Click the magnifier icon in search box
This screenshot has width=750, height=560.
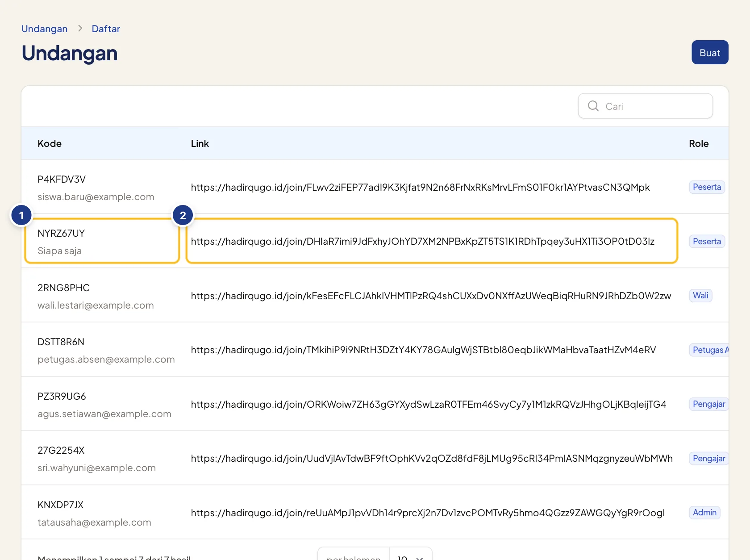[x=593, y=106]
